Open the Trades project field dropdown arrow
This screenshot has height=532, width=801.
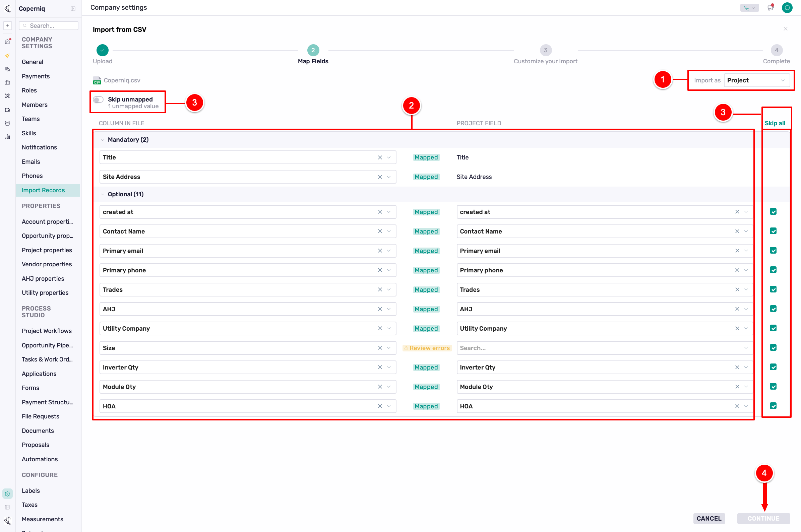click(x=746, y=289)
